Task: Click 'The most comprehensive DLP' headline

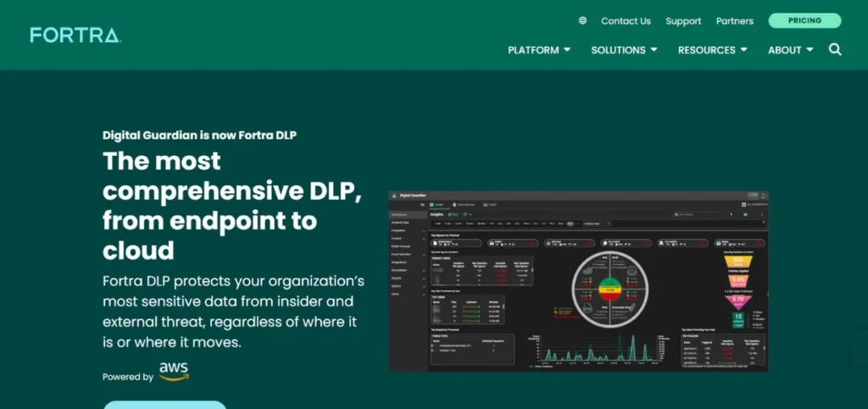Action: pyautogui.click(x=232, y=206)
